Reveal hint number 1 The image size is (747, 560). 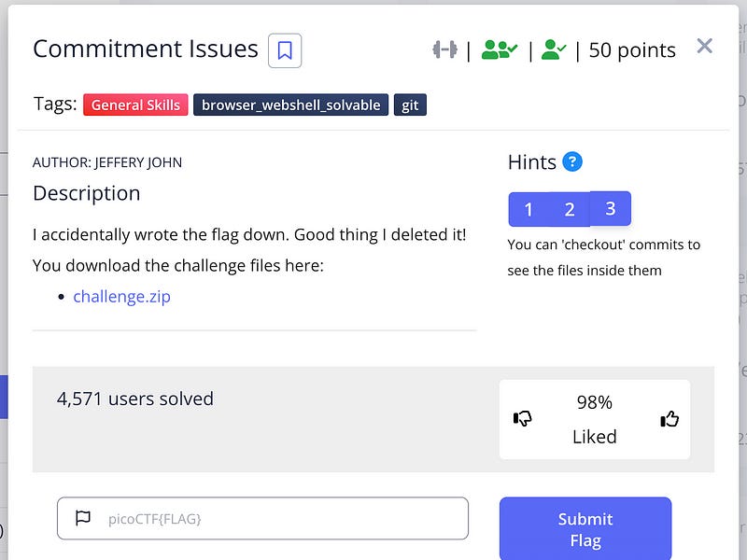coord(529,209)
